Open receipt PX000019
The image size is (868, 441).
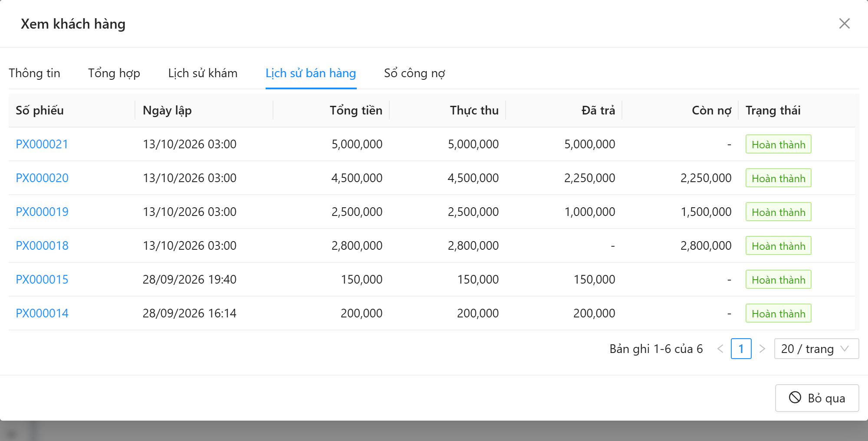coord(42,212)
